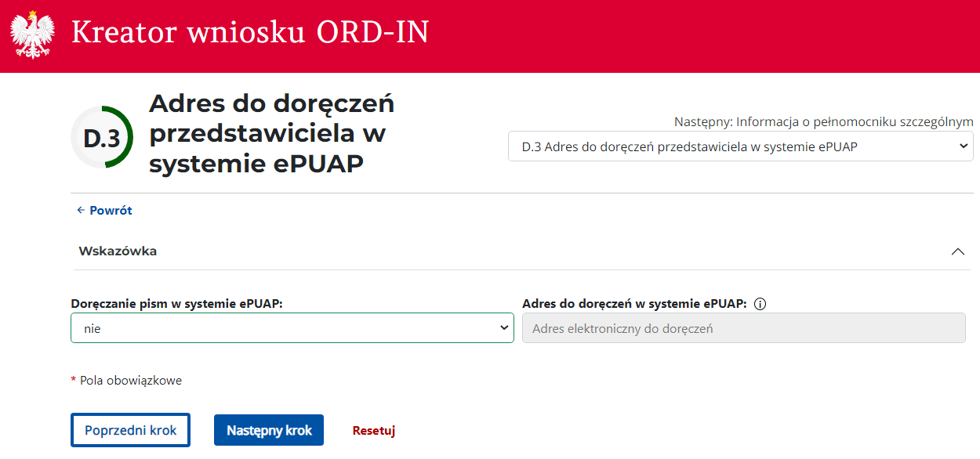
Task: Go back via the Powrót link
Action: pyautogui.click(x=111, y=211)
